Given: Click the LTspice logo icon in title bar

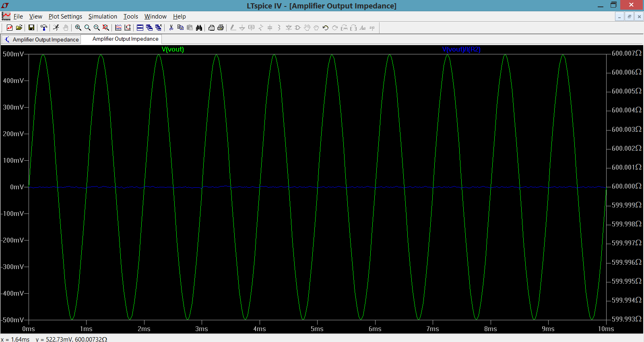Looking at the screenshot, I should (x=5, y=5).
